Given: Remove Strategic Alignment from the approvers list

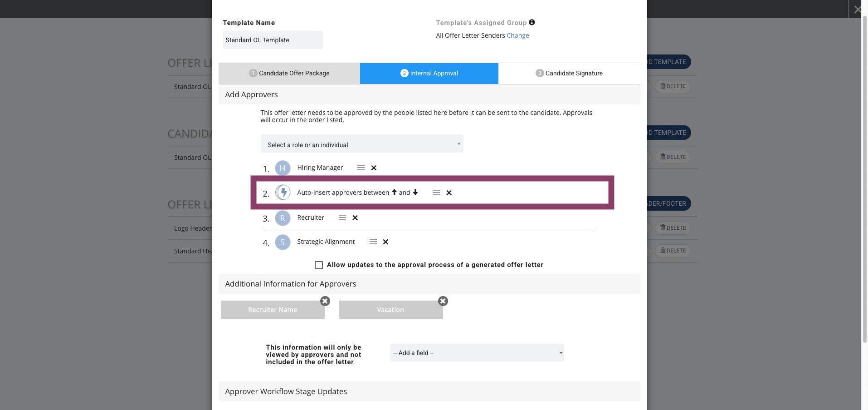Looking at the screenshot, I should 385,242.
